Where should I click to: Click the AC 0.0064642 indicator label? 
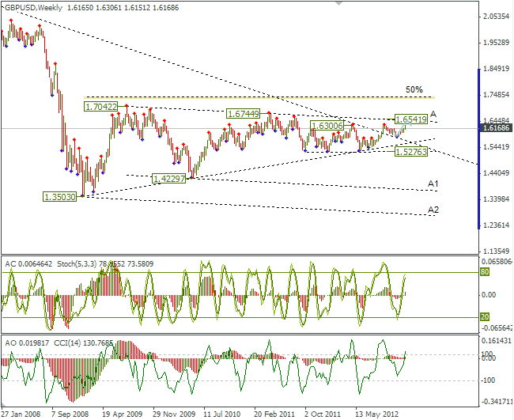(28, 264)
